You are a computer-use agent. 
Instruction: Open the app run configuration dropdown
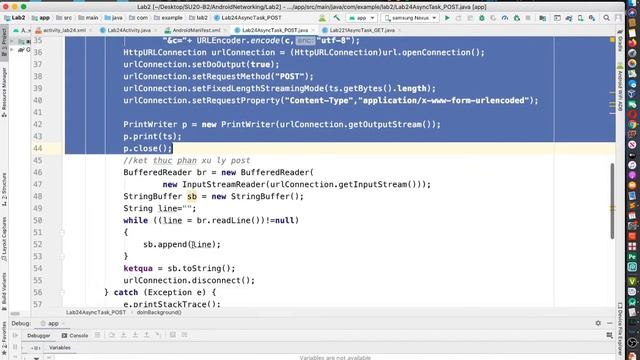coord(362,18)
